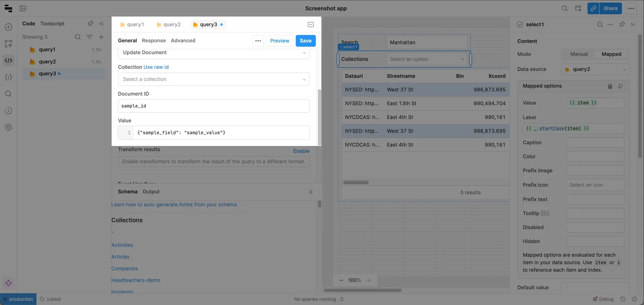Image resolution: width=644 pixels, height=305 pixels.
Task: Toggle the select1 component checkbox icon
Action: 520,24
